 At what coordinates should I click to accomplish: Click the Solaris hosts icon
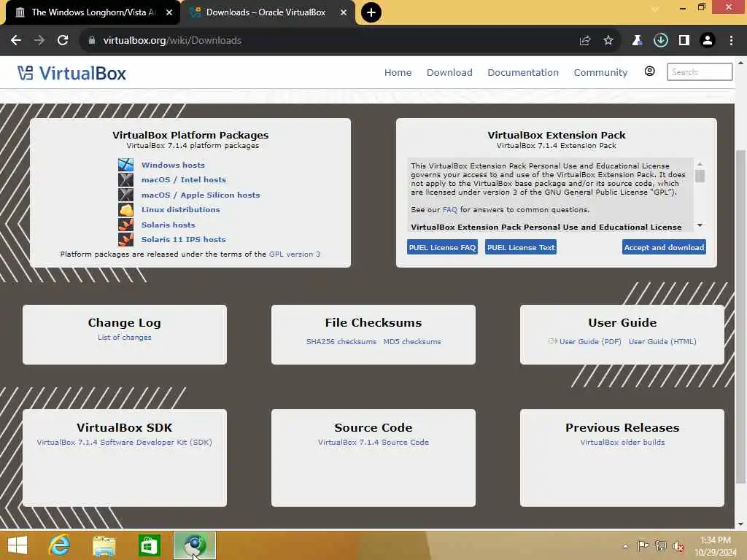(125, 225)
